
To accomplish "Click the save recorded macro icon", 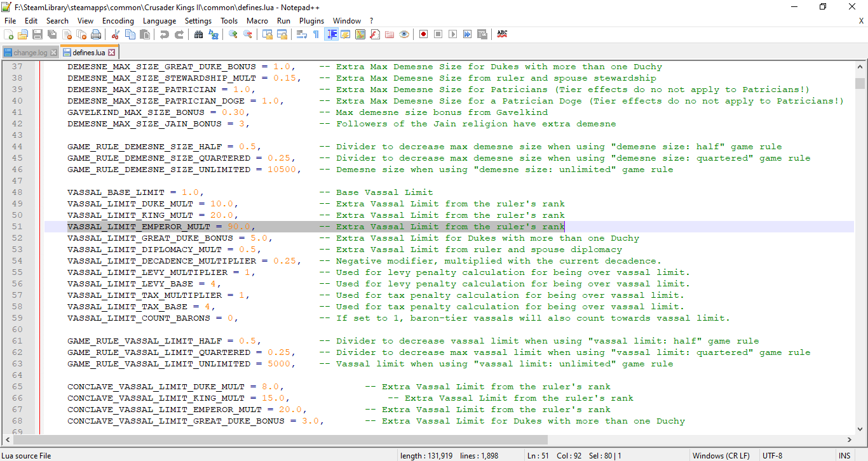I will (482, 34).
